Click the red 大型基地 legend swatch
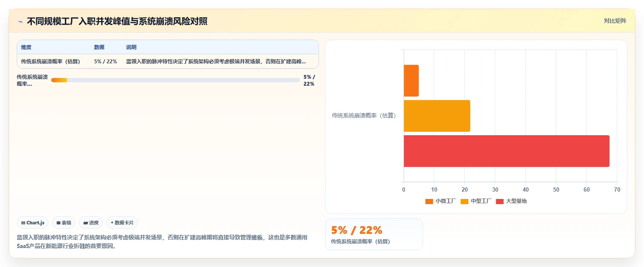Screen dimensions: 644x267 click(x=500, y=201)
